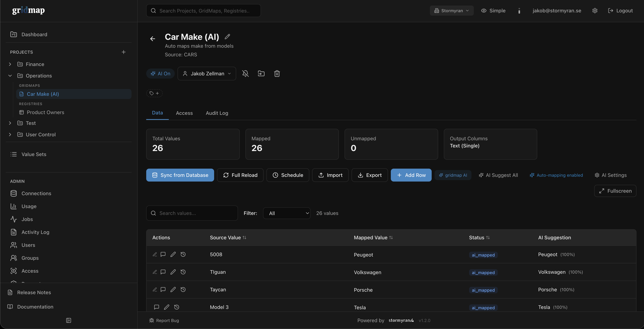
Task: Open the comment icon in the TIguan row
Action: (x=163, y=272)
